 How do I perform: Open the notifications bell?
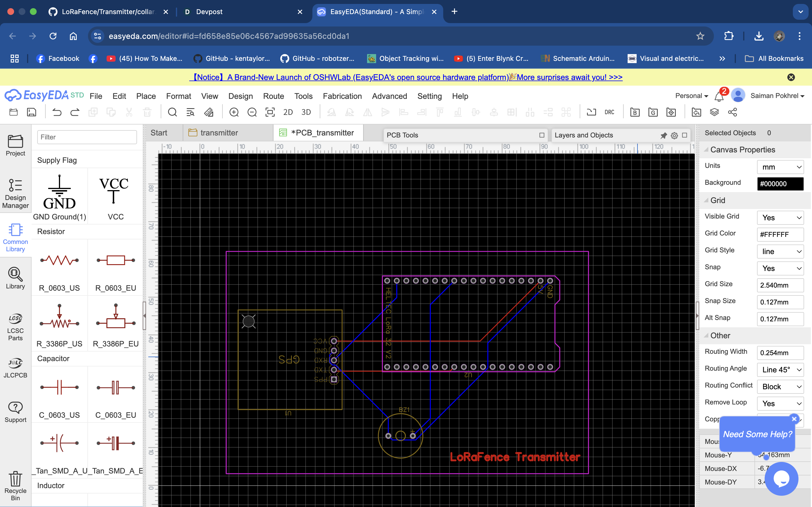click(x=719, y=97)
